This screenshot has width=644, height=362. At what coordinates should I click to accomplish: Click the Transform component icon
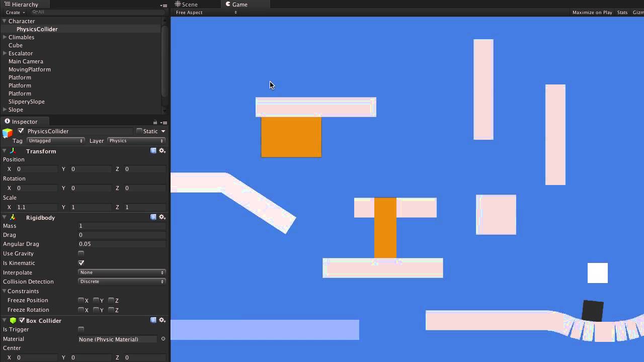pyautogui.click(x=12, y=151)
